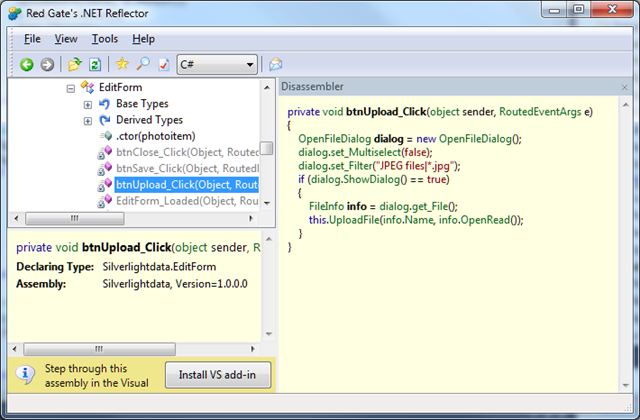Click the constructor icon beside .ctor
Image resolution: width=640 pixels, height=420 pixels.
tap(105, 136)
